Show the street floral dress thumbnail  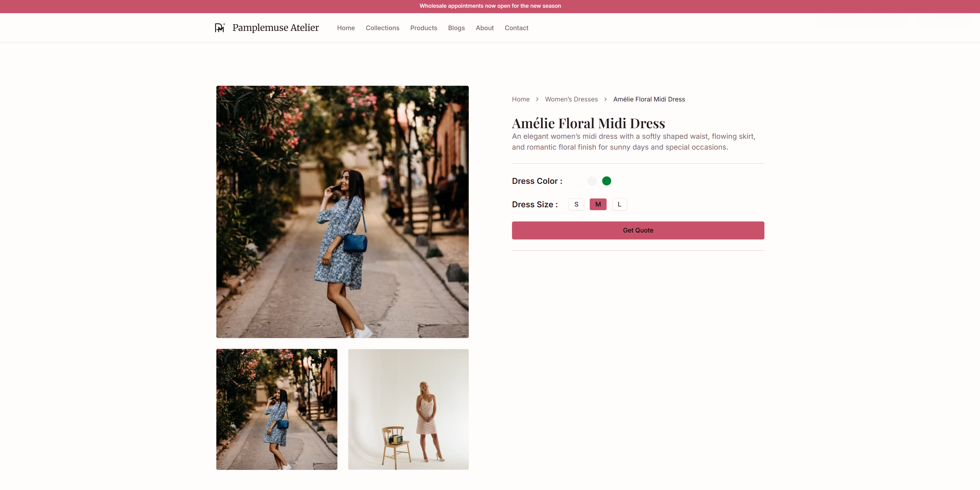277,409
